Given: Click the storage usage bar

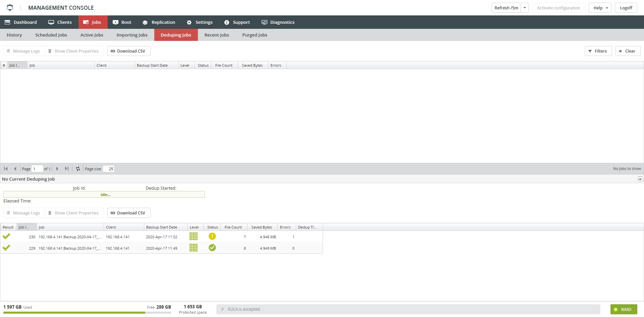Looking at the screenshot, I should (87, 313).
